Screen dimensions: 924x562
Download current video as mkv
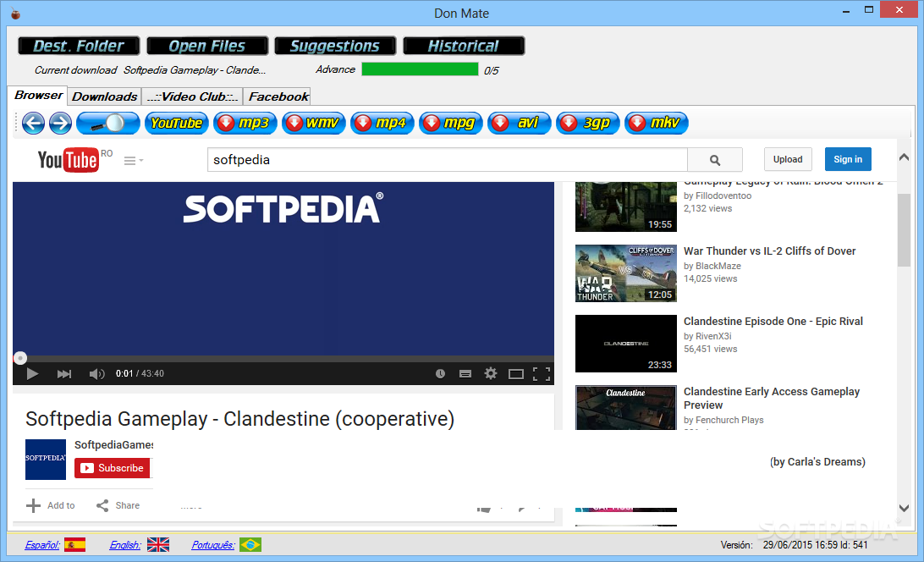(x=656, y=124)
